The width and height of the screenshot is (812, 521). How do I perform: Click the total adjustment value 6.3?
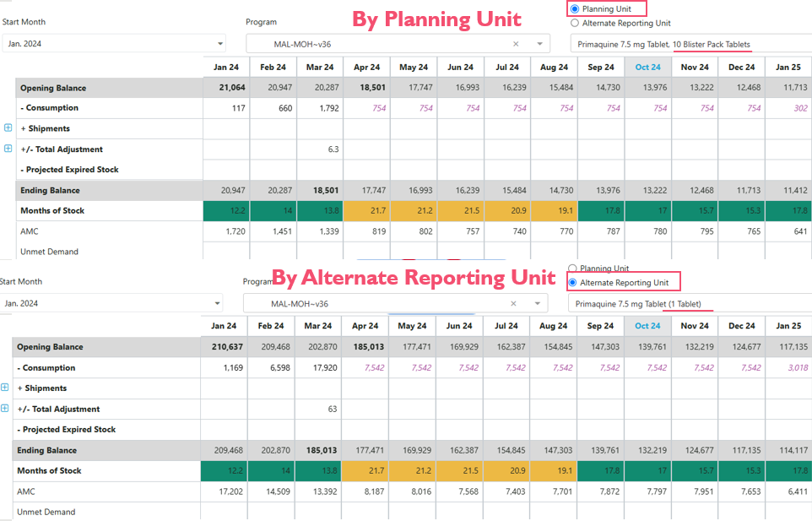pos(333,149)
